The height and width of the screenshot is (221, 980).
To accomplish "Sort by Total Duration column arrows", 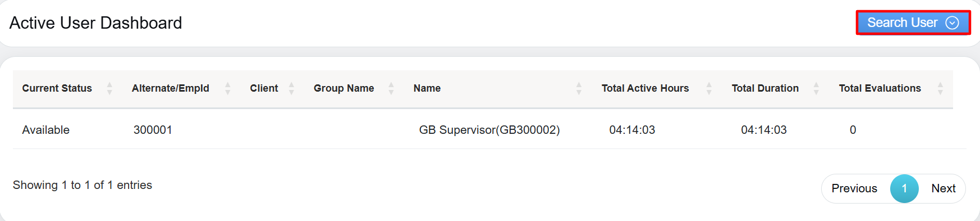I will point(816,88).
